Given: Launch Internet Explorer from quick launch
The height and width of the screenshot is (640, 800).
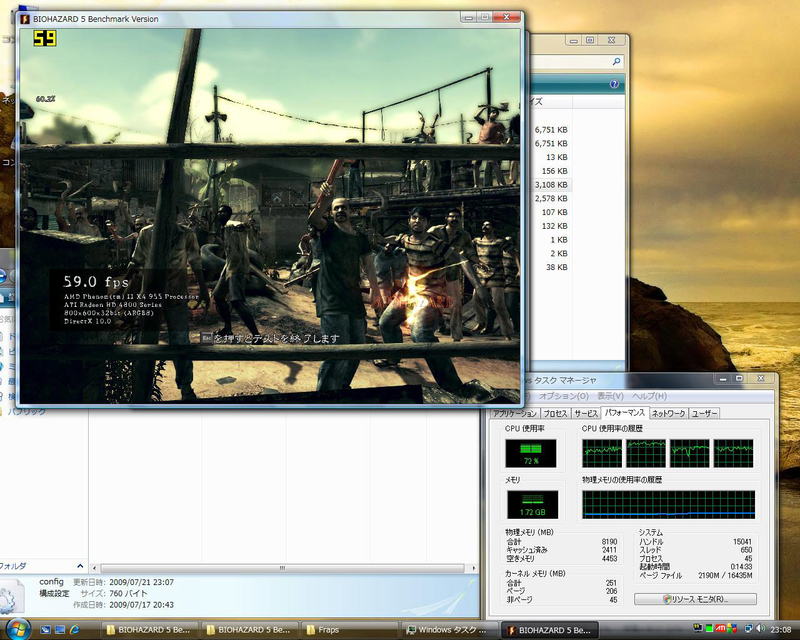Looking at the screenshot, I should (x=74, y=630).
